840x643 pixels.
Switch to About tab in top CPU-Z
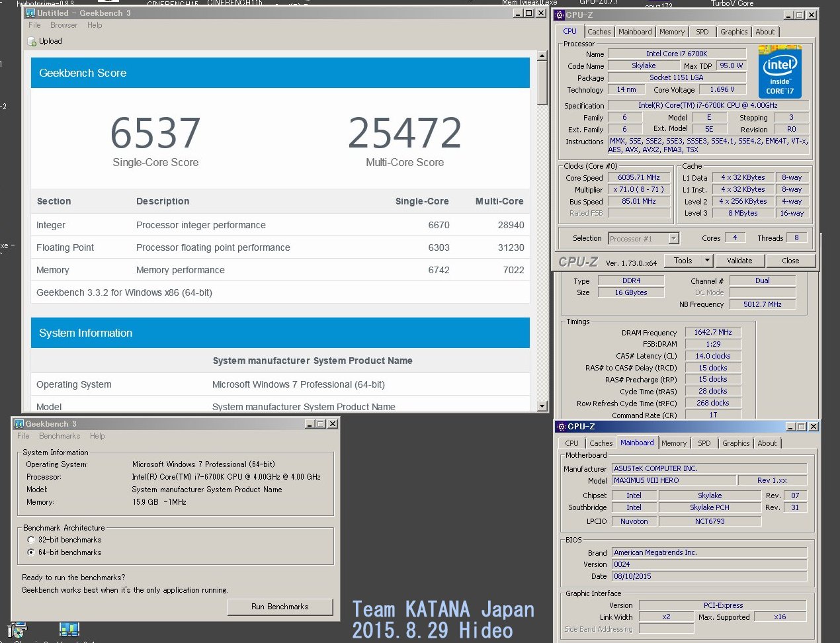coord(765,32)
